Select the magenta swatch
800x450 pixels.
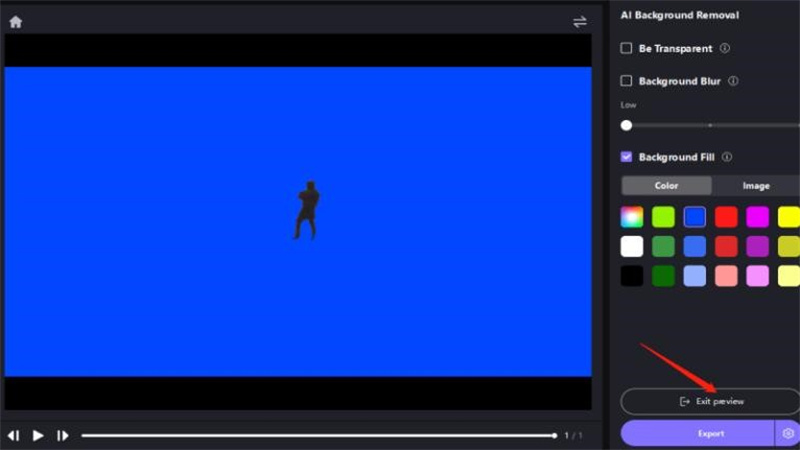(758, 217)
